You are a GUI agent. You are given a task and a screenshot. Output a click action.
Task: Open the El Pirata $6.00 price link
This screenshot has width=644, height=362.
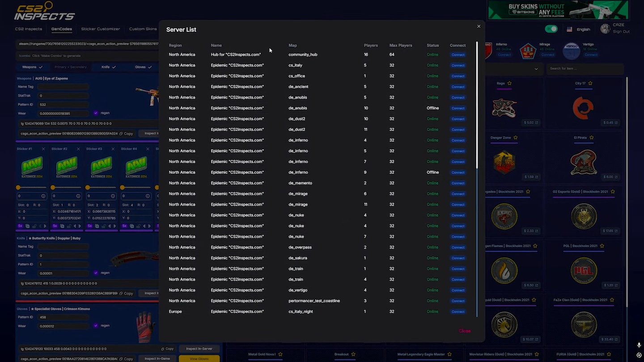point(611,177)
